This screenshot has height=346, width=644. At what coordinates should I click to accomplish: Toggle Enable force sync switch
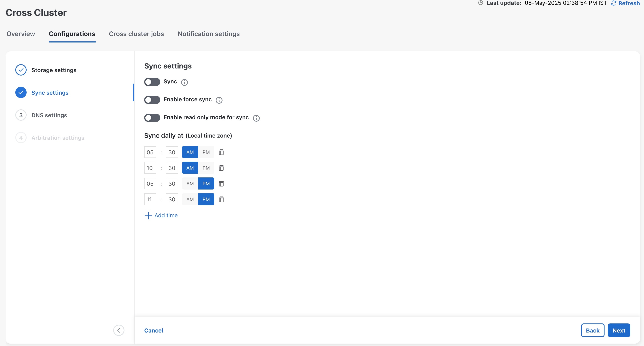(152, 100)
